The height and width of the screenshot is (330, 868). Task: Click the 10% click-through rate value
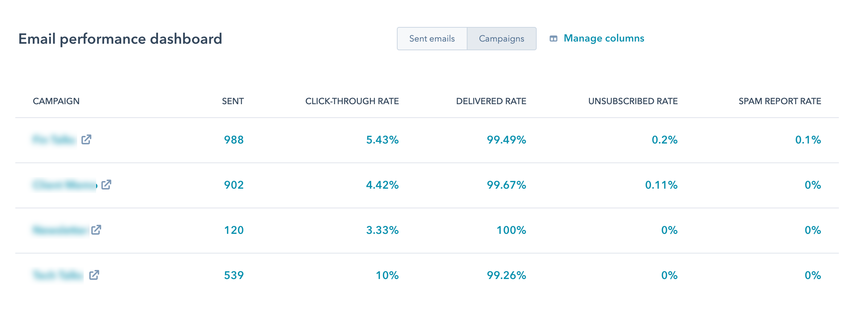tap(387, 275)
